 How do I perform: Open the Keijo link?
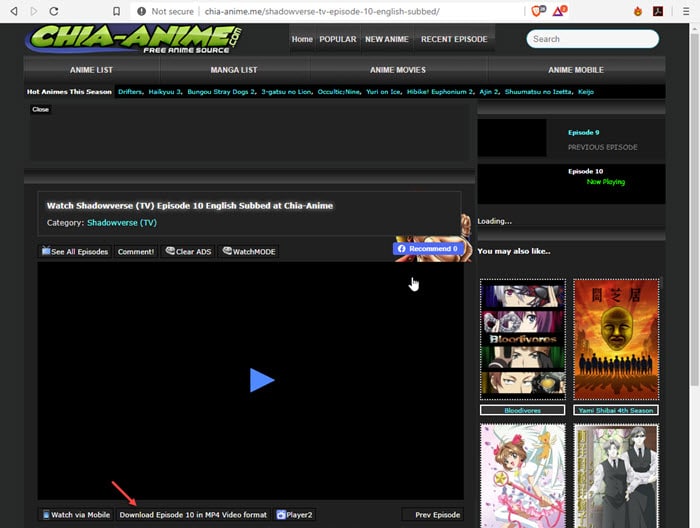tap(586, 91)
